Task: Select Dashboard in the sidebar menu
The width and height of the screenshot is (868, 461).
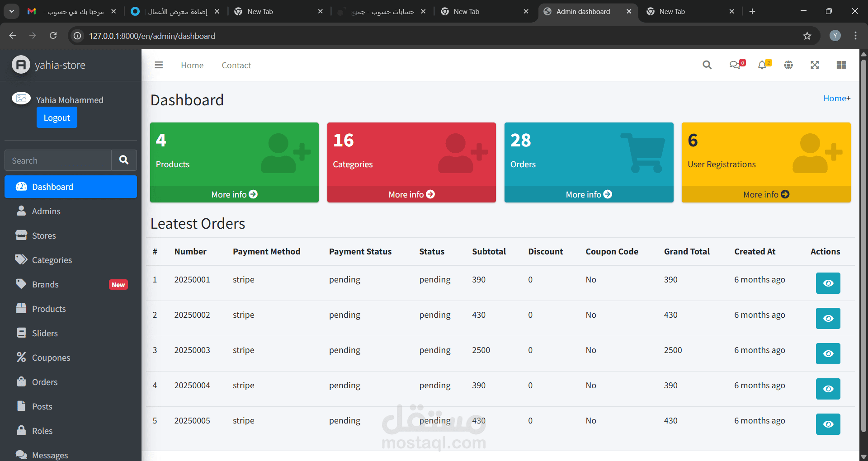Action: click(71, 187)
